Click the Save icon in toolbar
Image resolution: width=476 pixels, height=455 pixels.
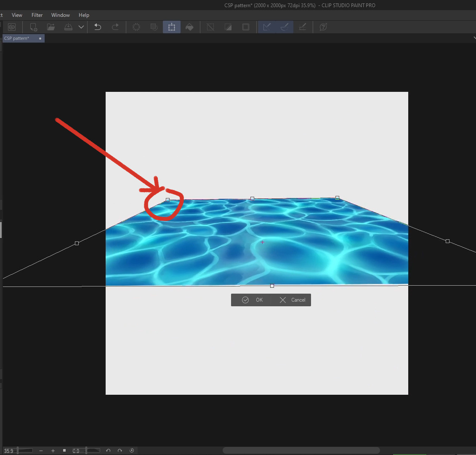[x=68, y=27]
